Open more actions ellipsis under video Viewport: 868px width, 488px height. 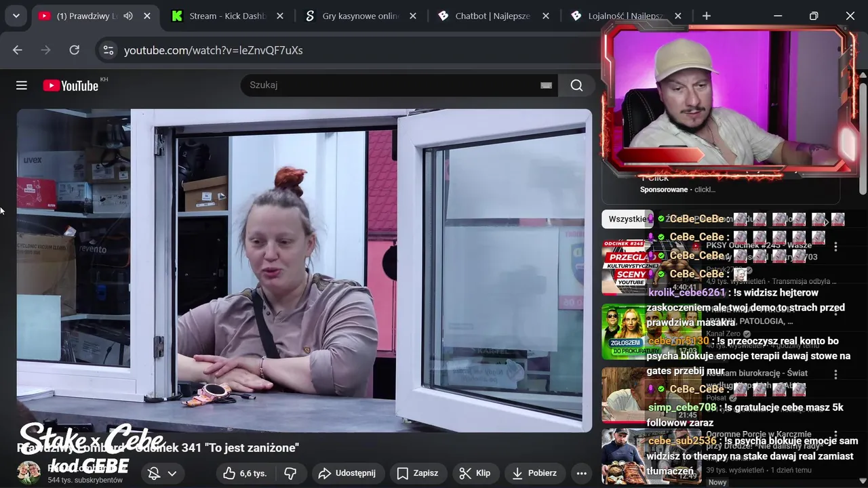[582, 473]
